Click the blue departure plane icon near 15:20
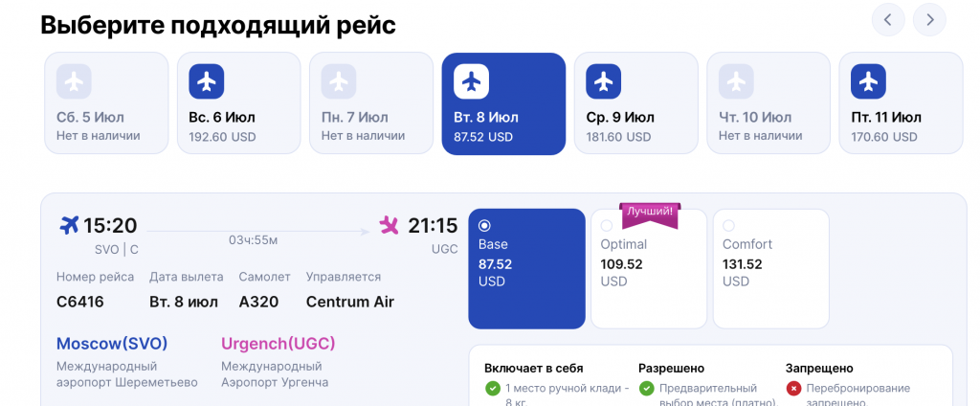Image resolution: width=980 pixels, height=406 pixels. [69, 225]
